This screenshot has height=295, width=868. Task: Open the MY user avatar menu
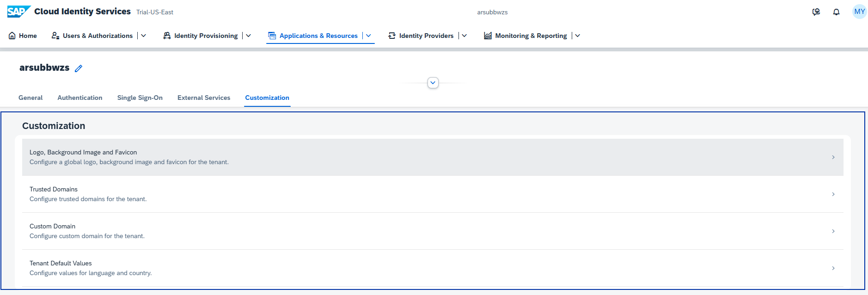tap(859, 12)
